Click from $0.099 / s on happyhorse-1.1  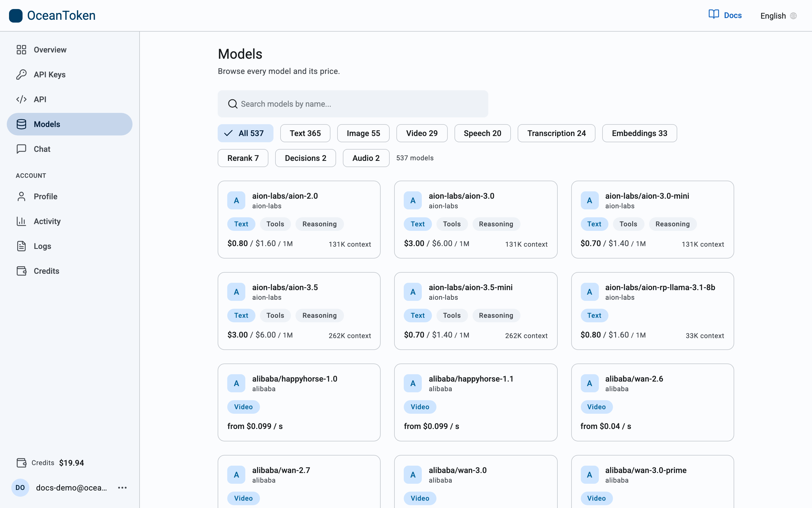[x=431, y=426]
